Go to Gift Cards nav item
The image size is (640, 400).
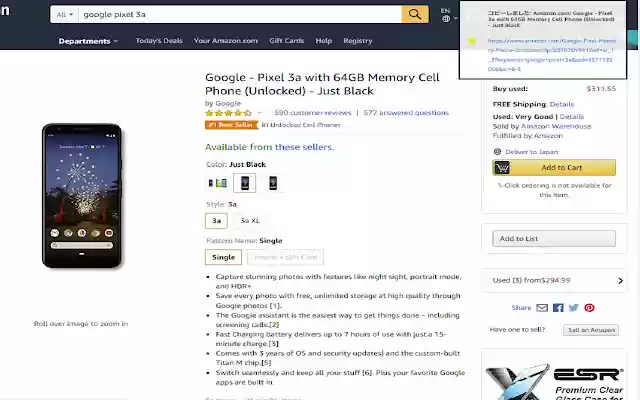[x=286, y=41]
